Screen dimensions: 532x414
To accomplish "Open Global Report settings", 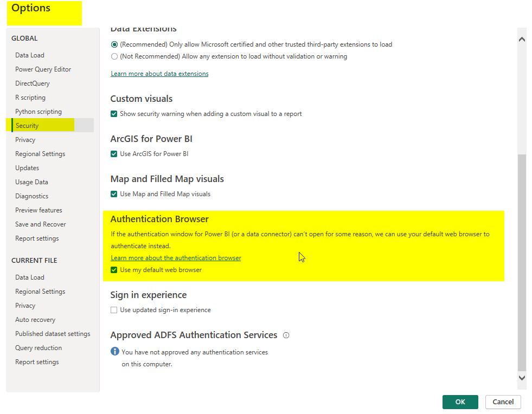I will pyautogui.click(x=37, y=238).
